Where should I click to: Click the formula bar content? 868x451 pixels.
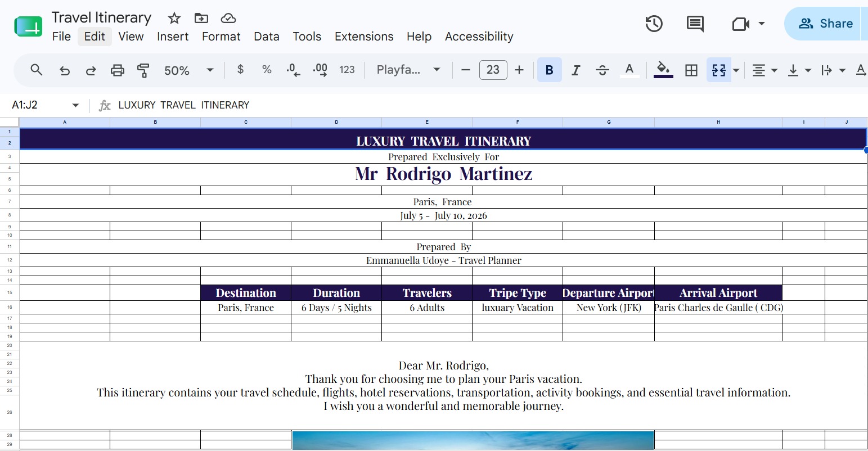pyautogui.click(x=183, y=105)
